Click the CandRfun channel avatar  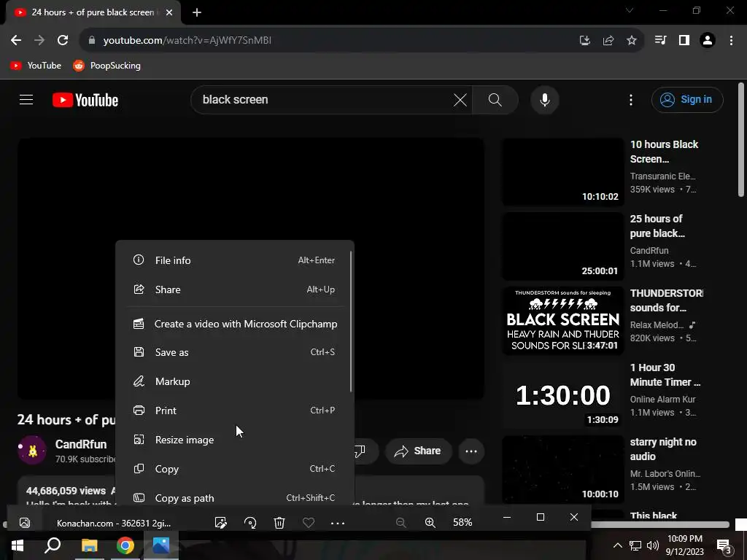[32, 450]
